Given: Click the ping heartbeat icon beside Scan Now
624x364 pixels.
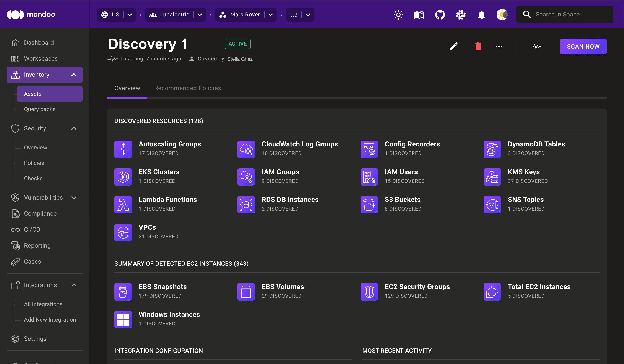Looking at the screenshot, I should click(536, 46).
